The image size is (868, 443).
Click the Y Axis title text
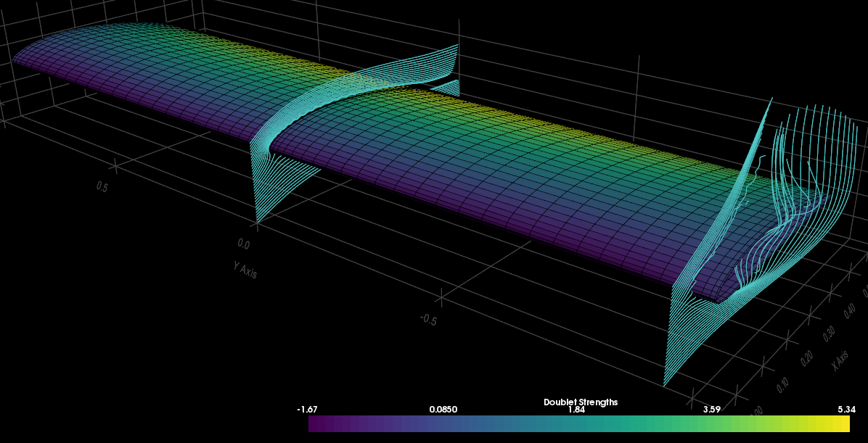pos(247,268)
